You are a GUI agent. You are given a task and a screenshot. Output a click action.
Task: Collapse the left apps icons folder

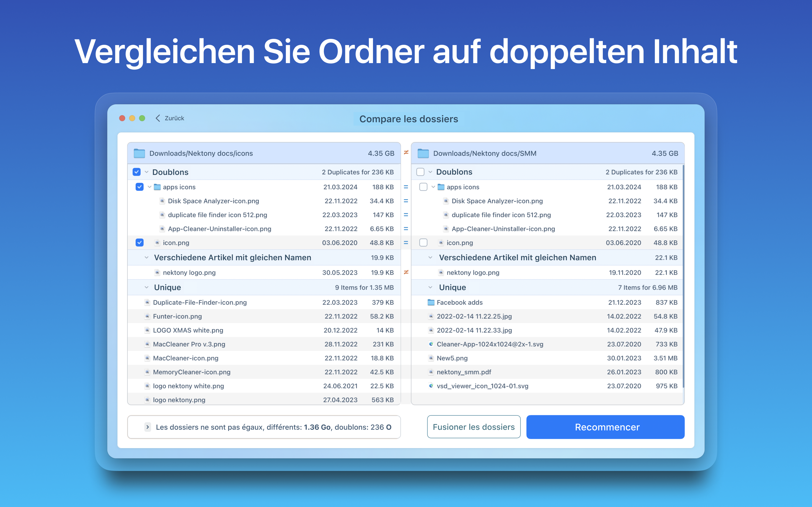click(149, 187)
